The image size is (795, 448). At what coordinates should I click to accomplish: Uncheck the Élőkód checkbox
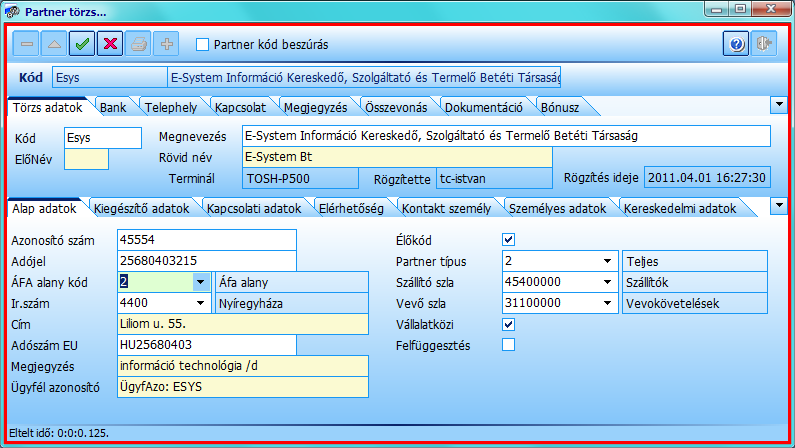coord(509,239)
